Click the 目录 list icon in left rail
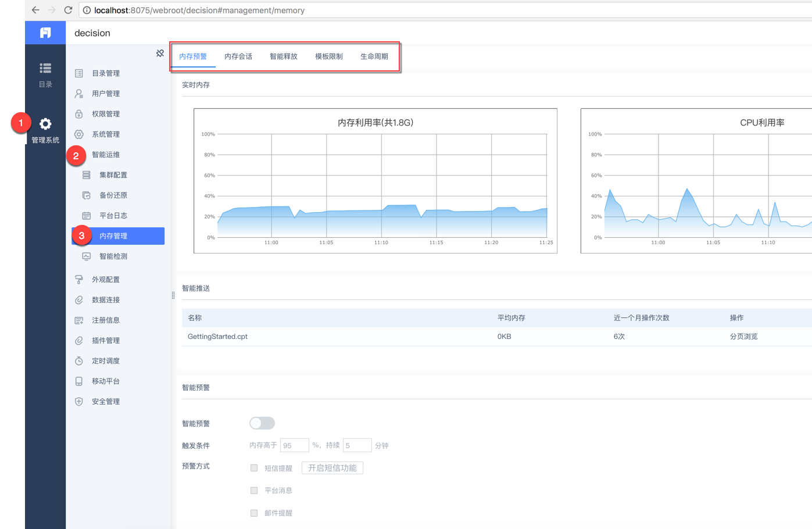Image resolution: width=812 pixels, height=529 pixels. point(45,69)
